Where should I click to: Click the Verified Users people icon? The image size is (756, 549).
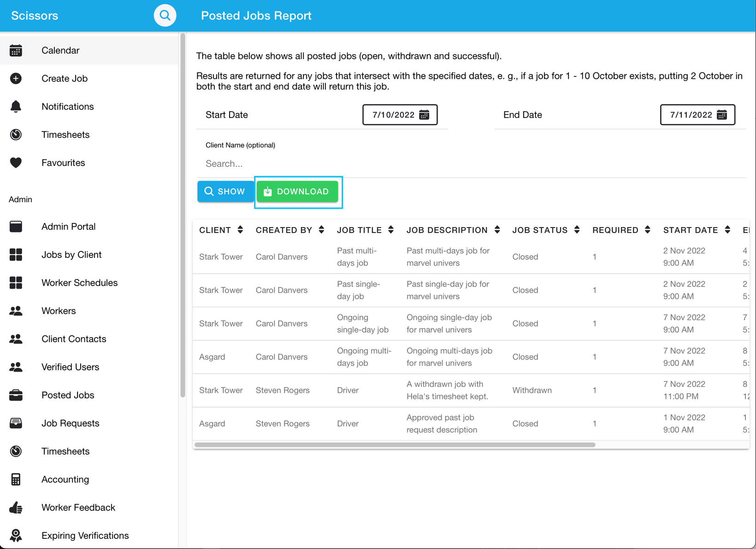pos(16,367)
